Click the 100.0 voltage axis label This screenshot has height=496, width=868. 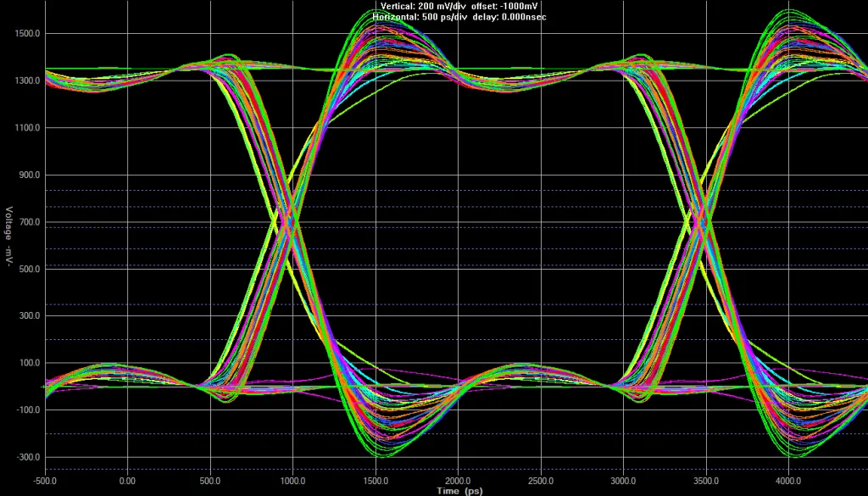[30, 363]
